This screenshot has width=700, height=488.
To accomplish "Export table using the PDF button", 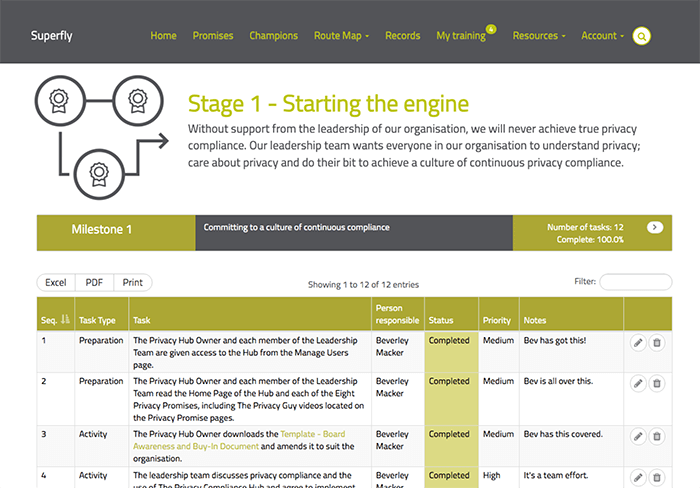I will (x=93, y=283).
